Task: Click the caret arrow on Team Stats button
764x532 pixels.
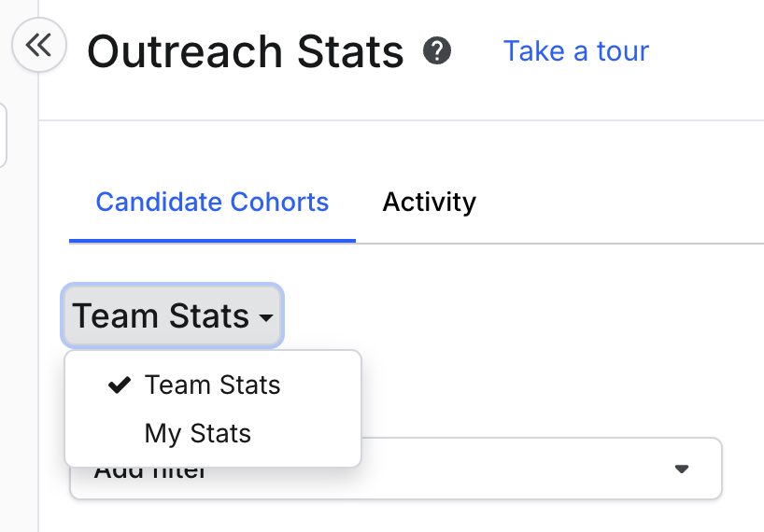Action: click(x=266, y=318)
